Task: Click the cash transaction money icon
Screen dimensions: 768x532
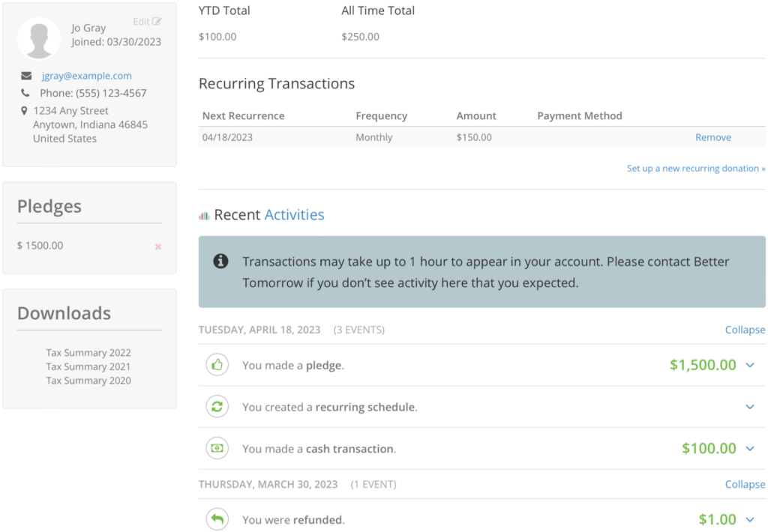Action: (217, 448)
